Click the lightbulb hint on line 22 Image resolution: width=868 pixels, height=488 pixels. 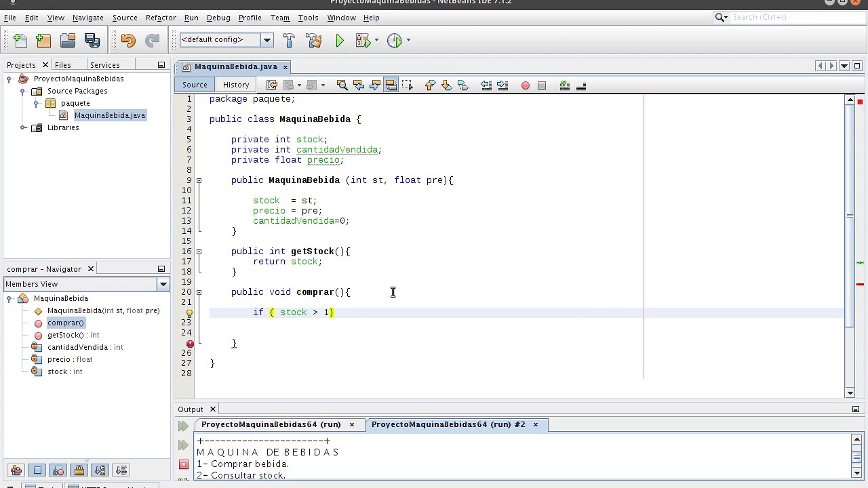189,313
